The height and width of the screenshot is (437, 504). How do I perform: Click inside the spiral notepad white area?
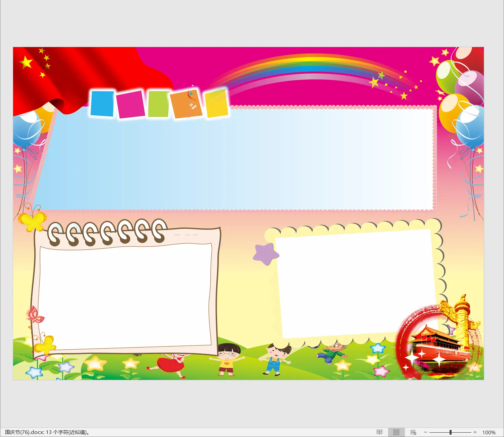125,296
